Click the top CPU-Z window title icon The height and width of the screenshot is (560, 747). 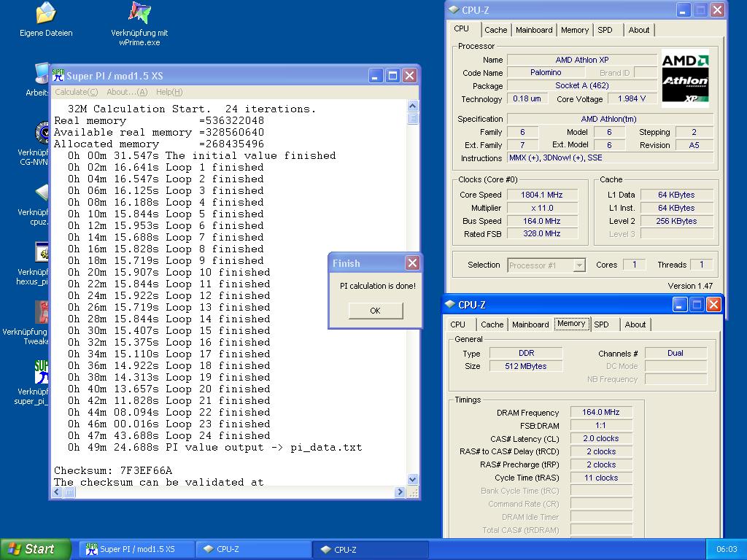pos(454,10)
